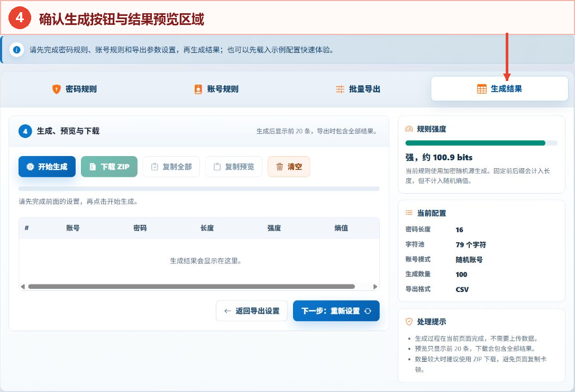This screenshot has width=575, height=392.
Task: Click the 强度 column header
Action: [274, 228]
